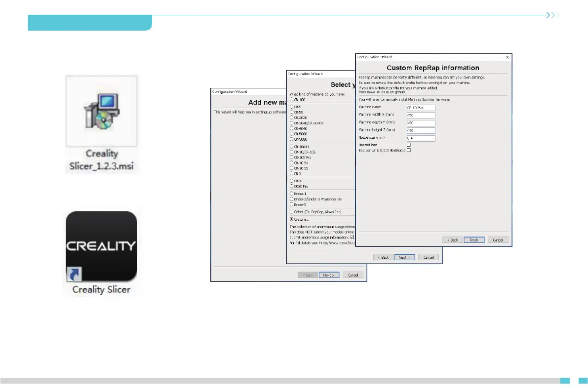
Task: Pick the CR-10S Pro option
Action: 291,157
